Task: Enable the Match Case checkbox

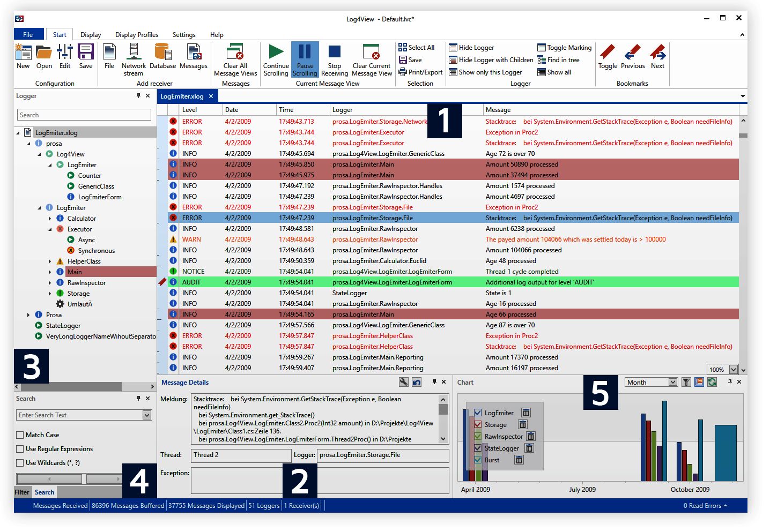Action: point(20,435)
